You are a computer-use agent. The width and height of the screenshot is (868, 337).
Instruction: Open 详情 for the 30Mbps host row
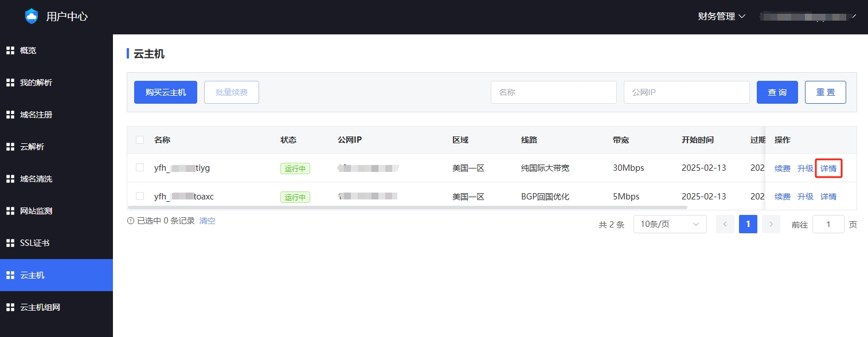[828, 168]
